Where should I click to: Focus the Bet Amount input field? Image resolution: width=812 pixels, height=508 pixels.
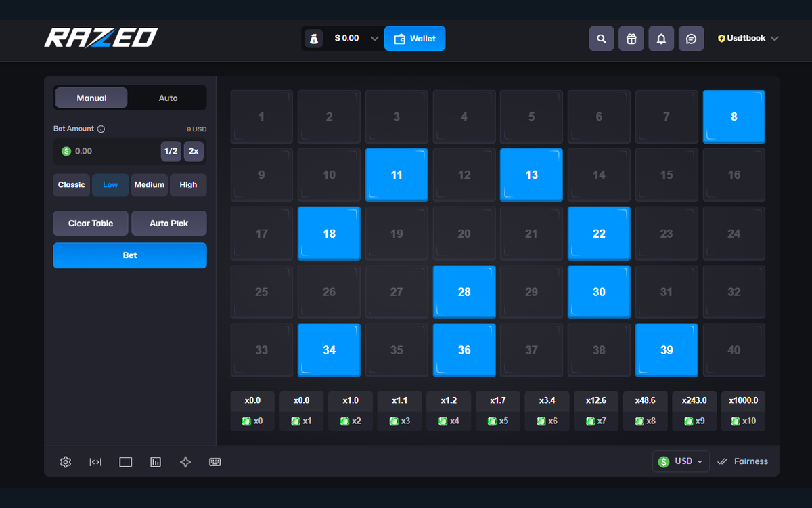(107, 151)
